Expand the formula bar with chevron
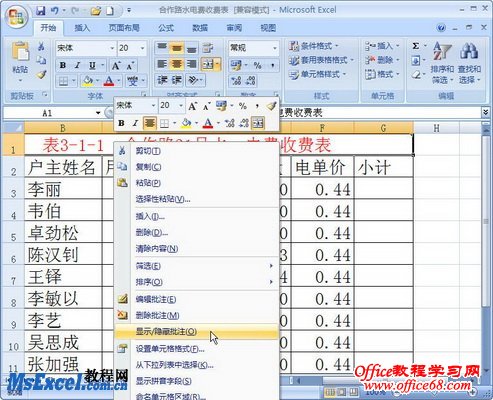The image size is (493, 400). (x=486, y=112)
